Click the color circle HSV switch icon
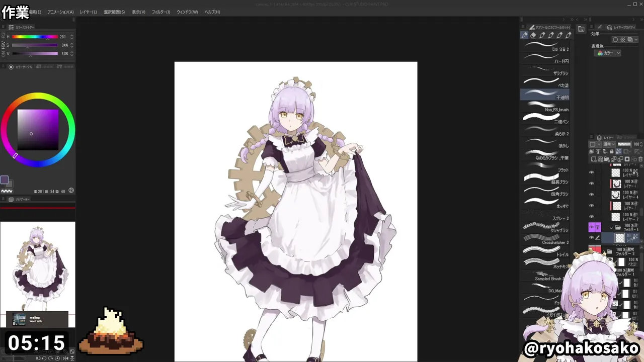644x362 pixels. pyautogui.click(x=71, y=191)
